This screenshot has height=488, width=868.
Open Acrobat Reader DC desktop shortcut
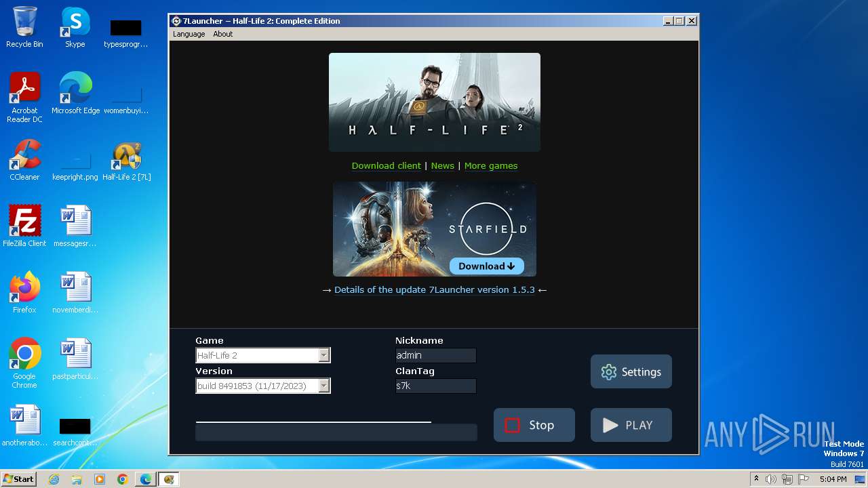pyautogui.click(x=24, y=98)
